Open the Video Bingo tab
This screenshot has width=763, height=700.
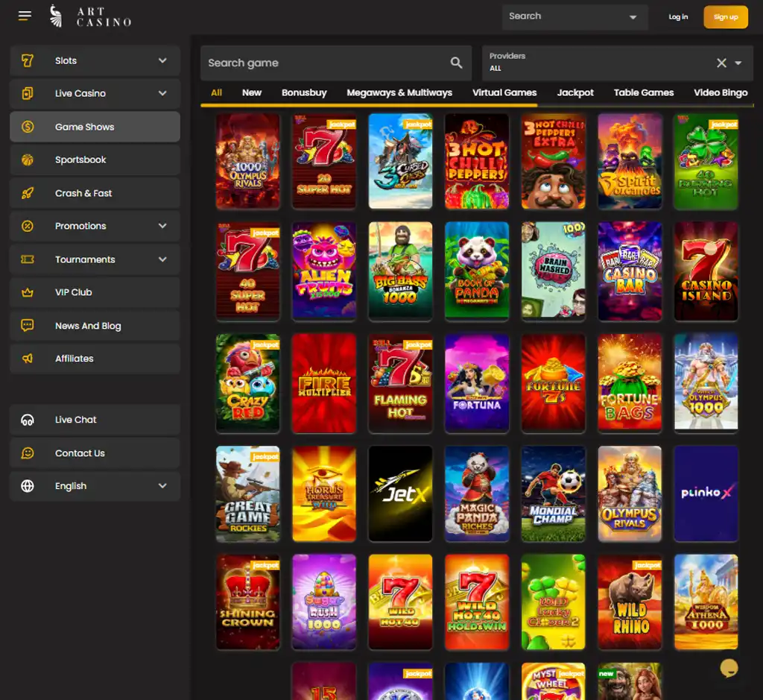[721, 92]
